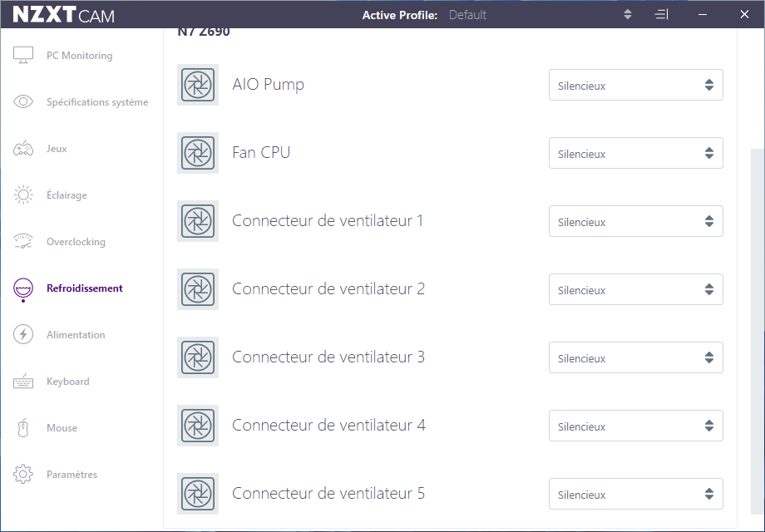The image size is (765, 532).
Task: Open Connecteur de ventilateur 5 profile dropdown
Action: pyautogui.click(x=636, y=494)
